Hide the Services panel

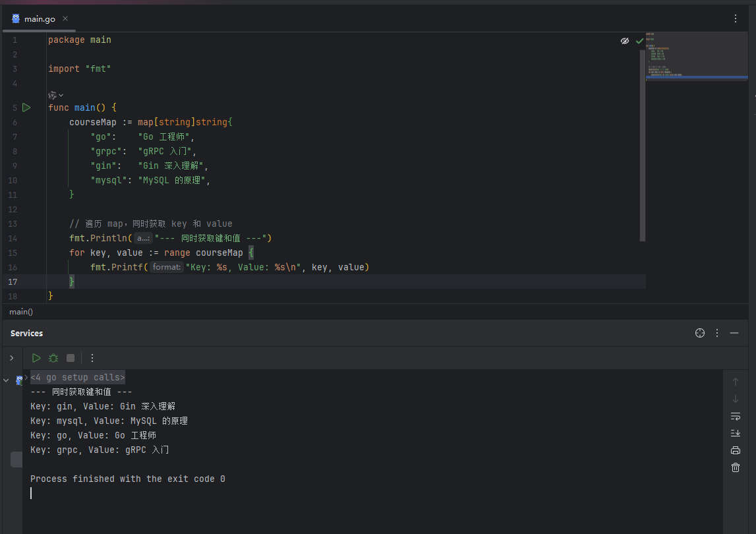(734, 333)
